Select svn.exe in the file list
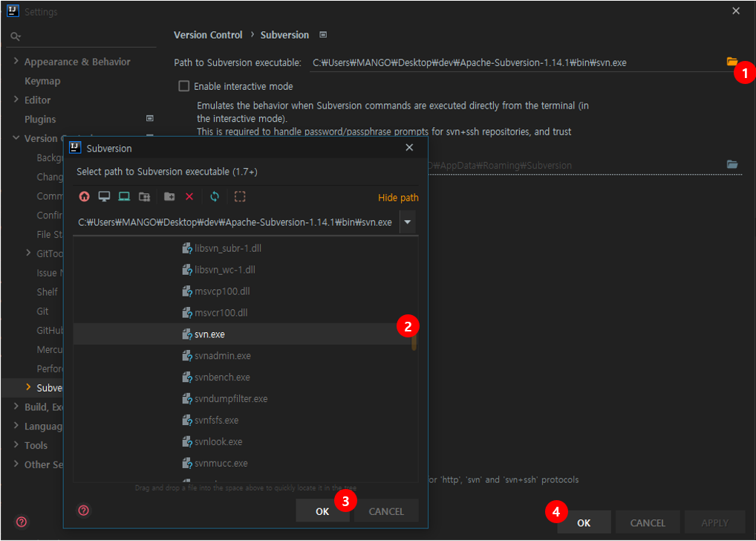The height and width of the screenshot is (541, 756). pyautogui.click(x=245, y=334)
